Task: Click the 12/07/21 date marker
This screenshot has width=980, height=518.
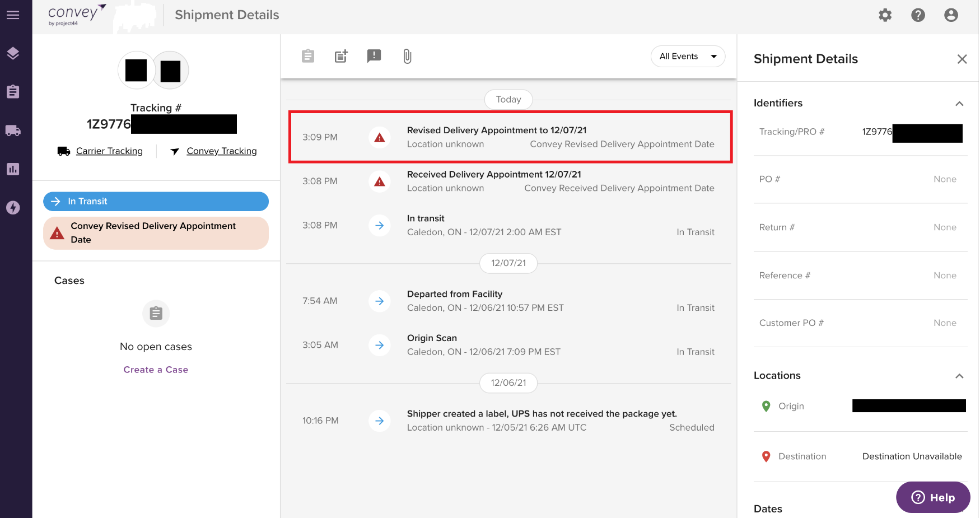Action: [x=508, y=263]
